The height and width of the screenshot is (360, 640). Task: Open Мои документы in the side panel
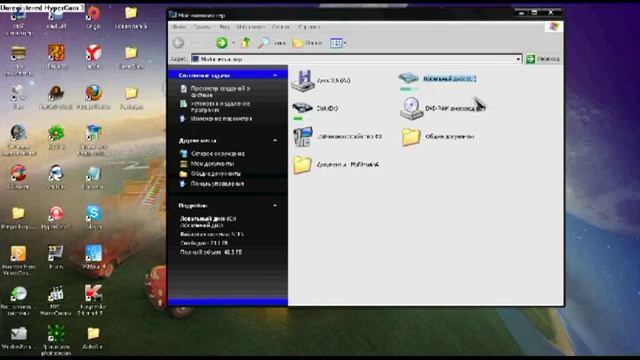click(212, 164)
